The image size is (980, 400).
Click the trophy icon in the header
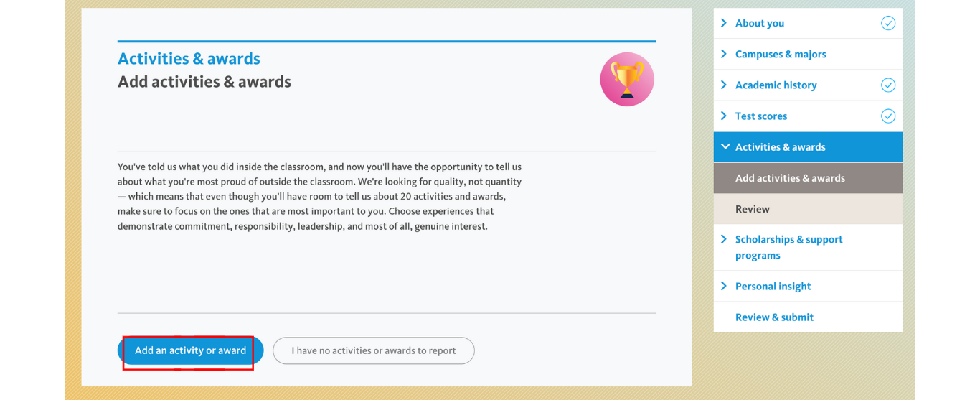point(627,79)
